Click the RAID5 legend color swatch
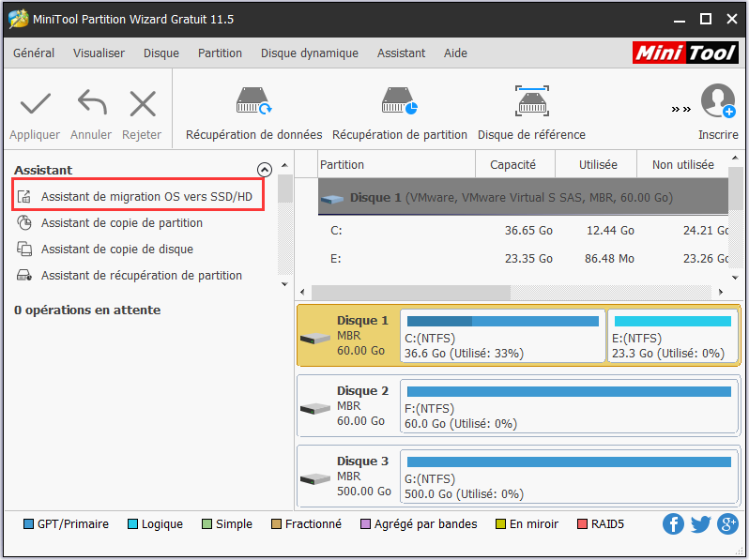 tap(582, 524)
